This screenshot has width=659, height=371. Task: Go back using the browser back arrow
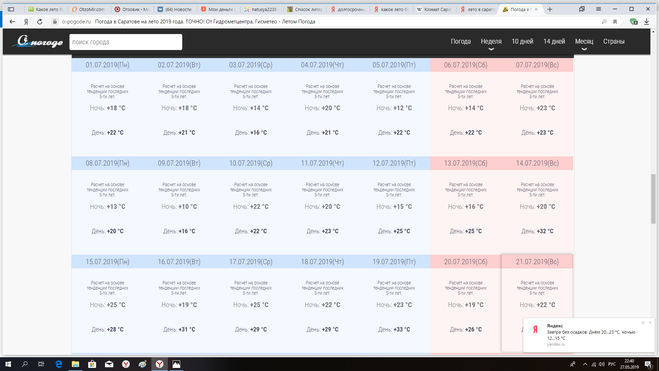point(12,22)
